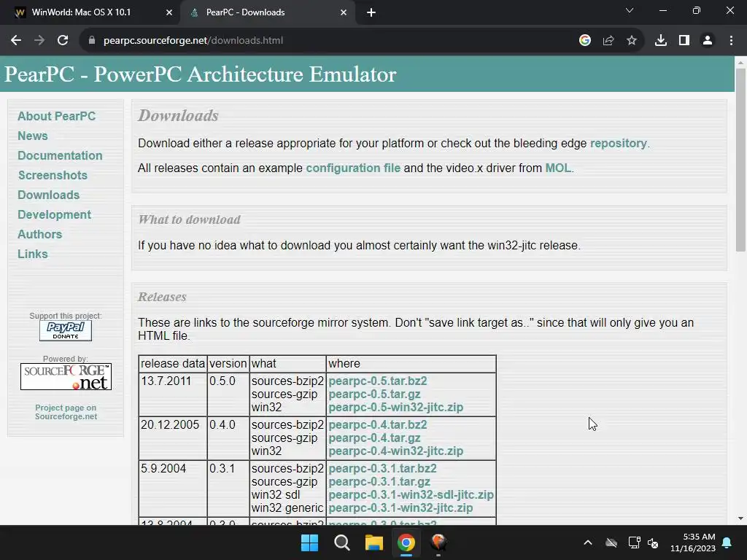Image resolution: width=747 pixels, height=560 pixels.
Task: Close the WinWorld Mac OS X tab
Action: point(169,12)
